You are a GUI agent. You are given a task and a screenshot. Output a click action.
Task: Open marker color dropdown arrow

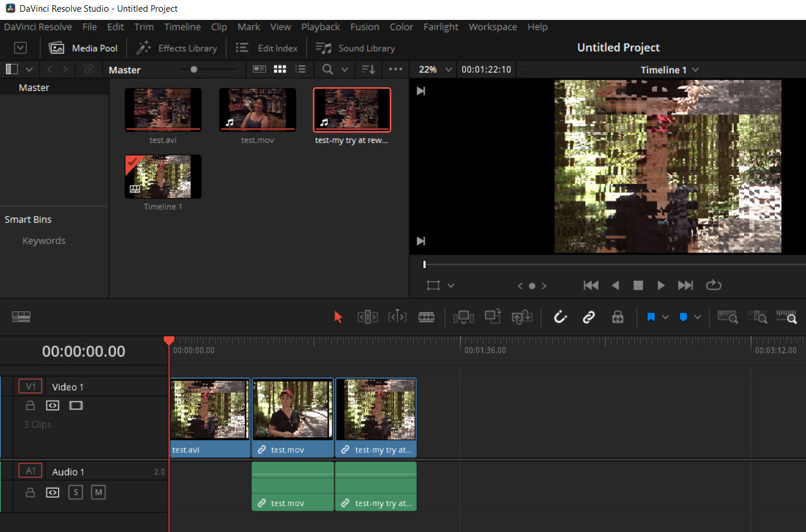click(x=698, y=317)
